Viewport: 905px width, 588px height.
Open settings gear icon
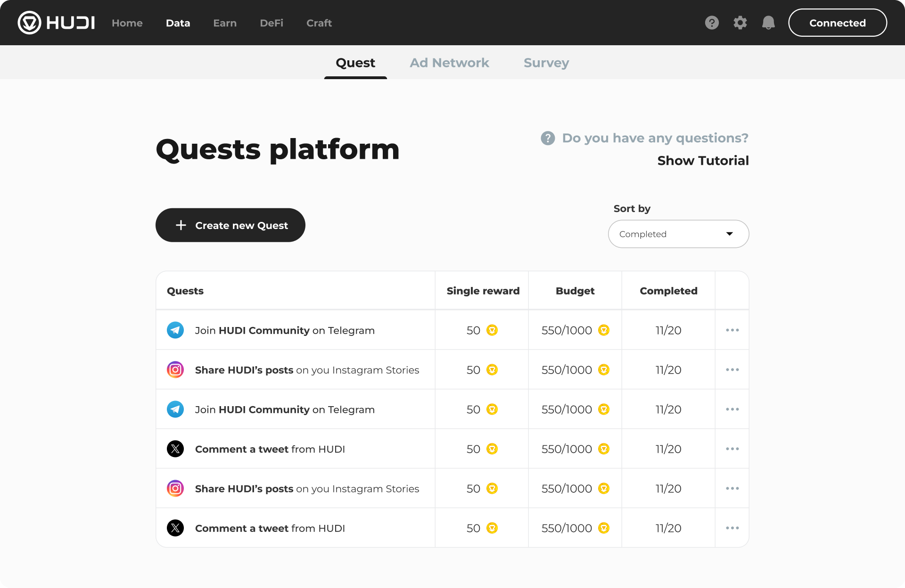[x=740, y=23]
